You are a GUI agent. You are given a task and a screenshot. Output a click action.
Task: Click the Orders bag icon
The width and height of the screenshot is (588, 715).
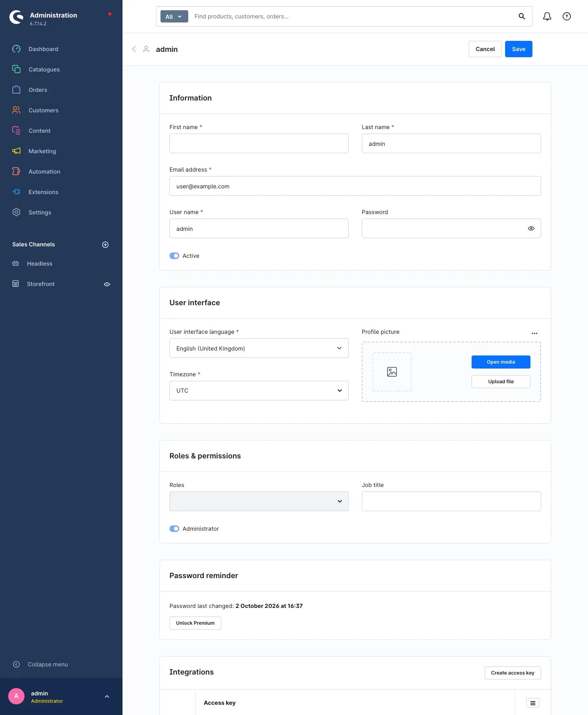click(x=16, y=90)
